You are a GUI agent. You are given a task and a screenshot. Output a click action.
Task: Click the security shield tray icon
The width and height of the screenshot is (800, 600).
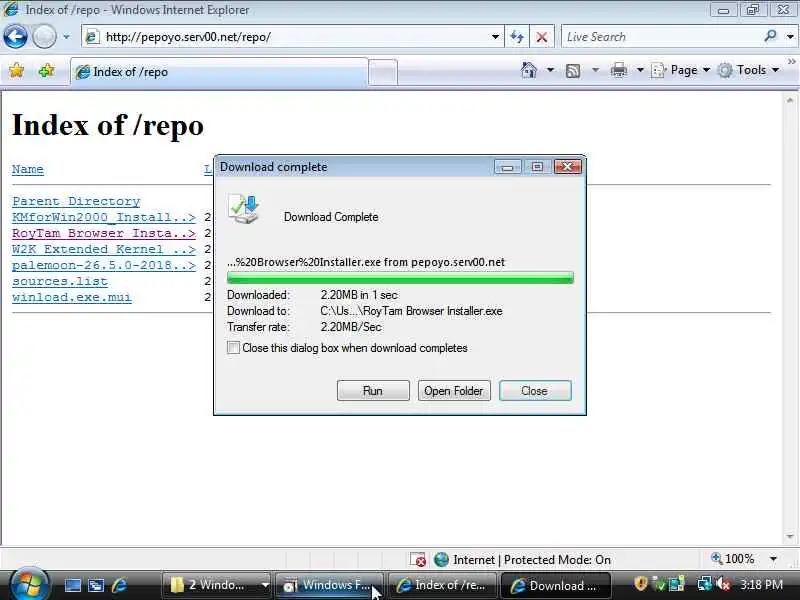[x=641, y=584]
